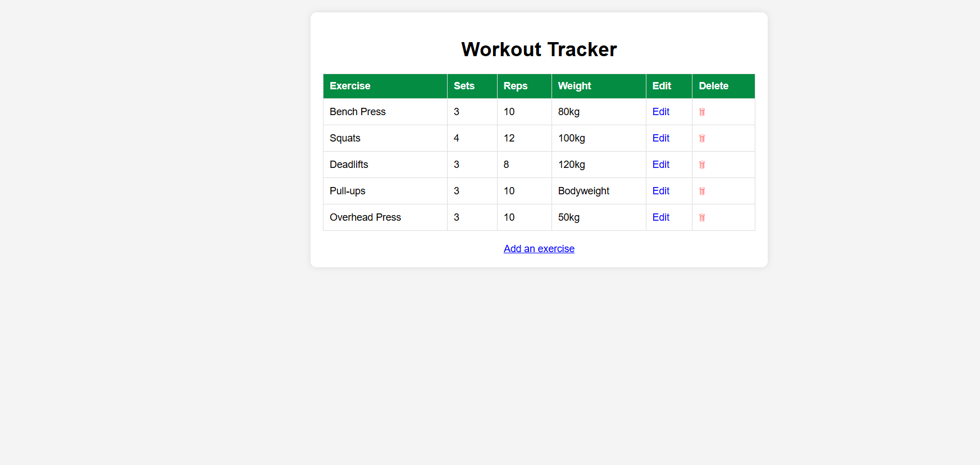Viewport: 980px width, 465px height.
Task: Delete the Bench Press row via trash icon
Action: pos(702,112)
